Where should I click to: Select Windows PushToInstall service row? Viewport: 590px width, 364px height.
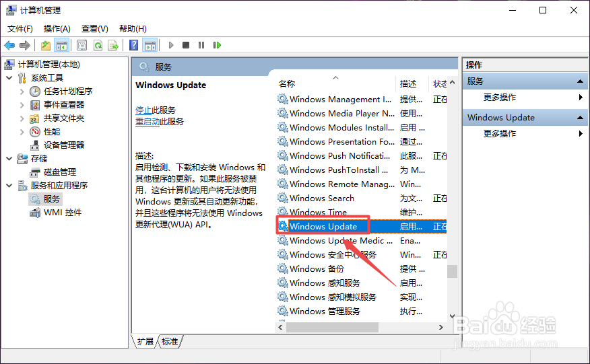[362, 170]
